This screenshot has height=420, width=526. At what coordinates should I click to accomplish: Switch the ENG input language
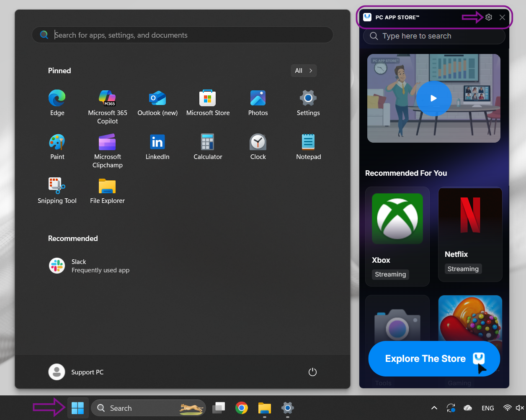pos(488,408)
